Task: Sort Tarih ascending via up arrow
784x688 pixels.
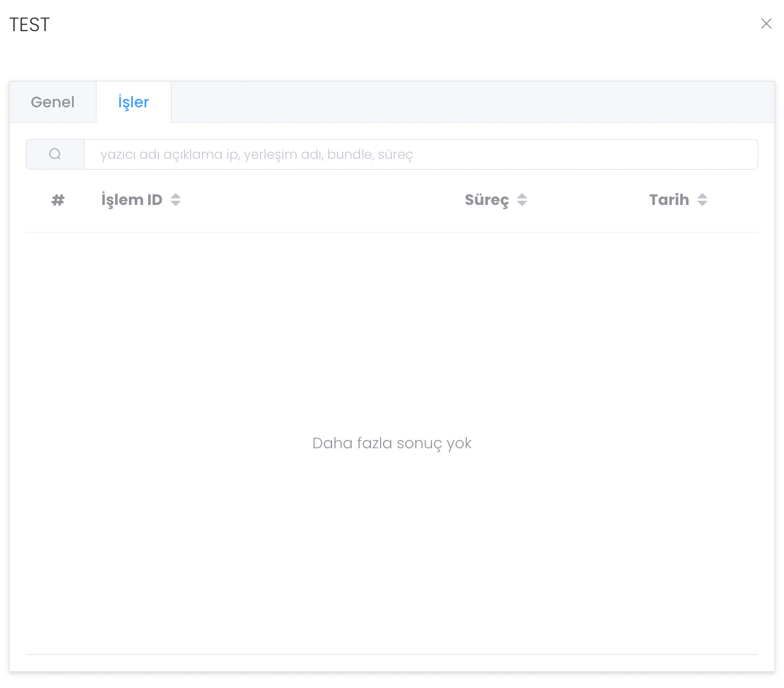Action: coord(702,195)
